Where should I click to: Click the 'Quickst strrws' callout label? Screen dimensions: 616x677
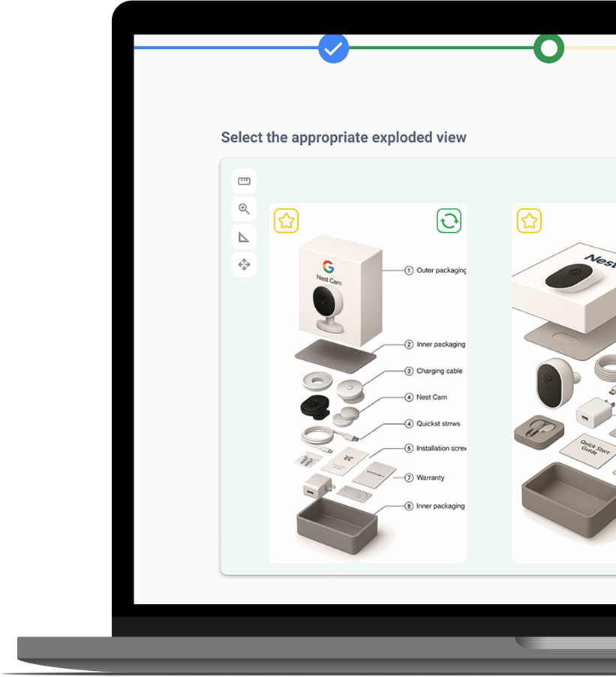[x=438, y=423]
